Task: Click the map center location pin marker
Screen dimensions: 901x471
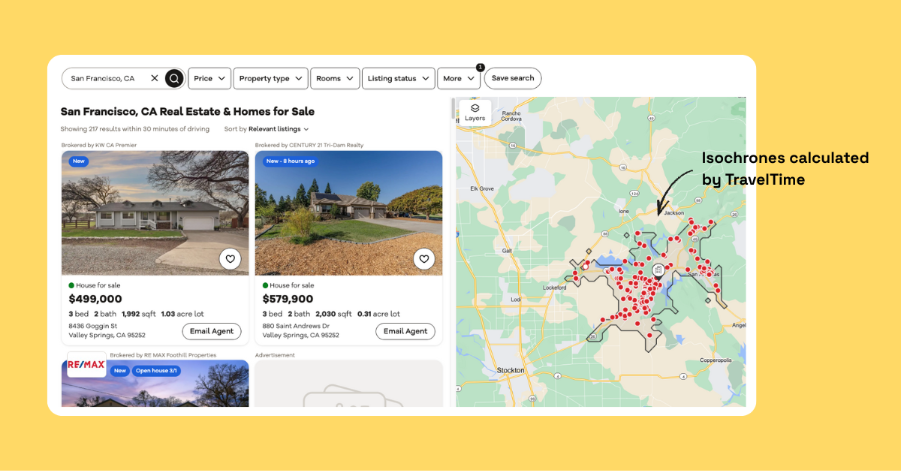Action: (x=658, y=271)
